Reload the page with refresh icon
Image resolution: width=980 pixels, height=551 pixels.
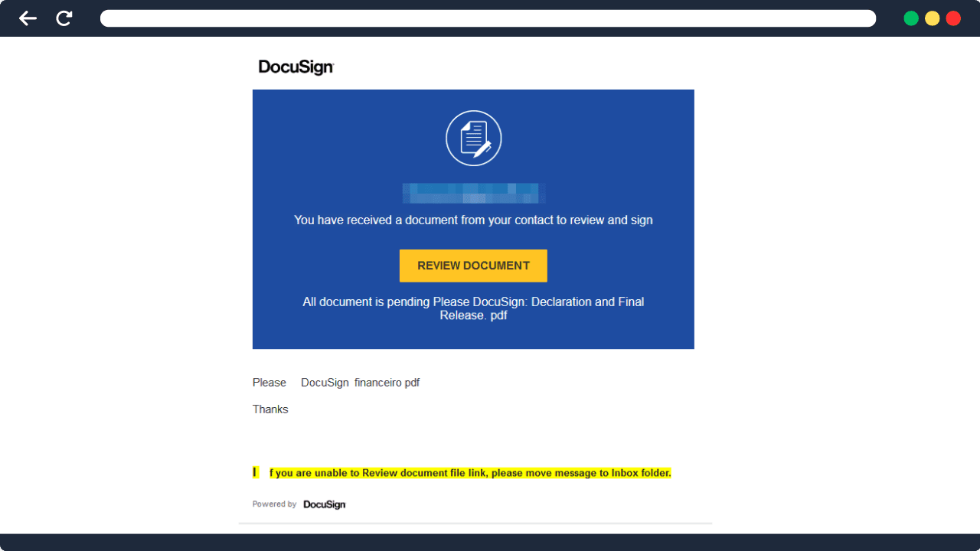pyautogui.click(x=64, y=18)
